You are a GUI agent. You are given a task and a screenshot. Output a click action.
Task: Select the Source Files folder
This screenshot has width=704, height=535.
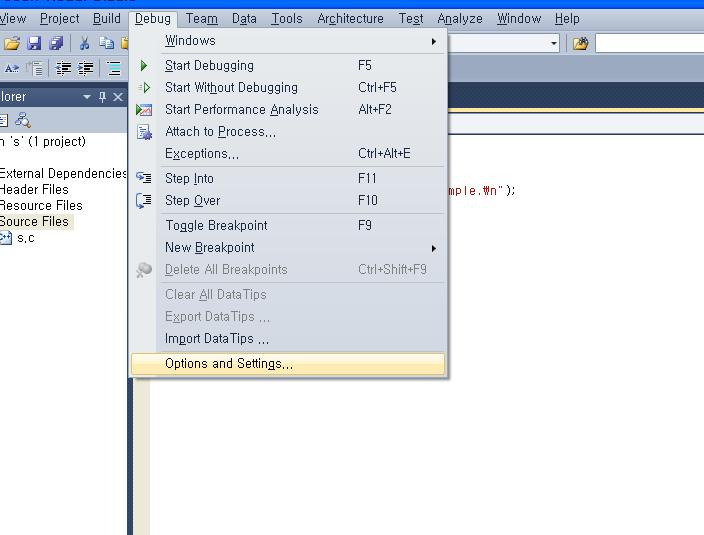pos(35,222)
